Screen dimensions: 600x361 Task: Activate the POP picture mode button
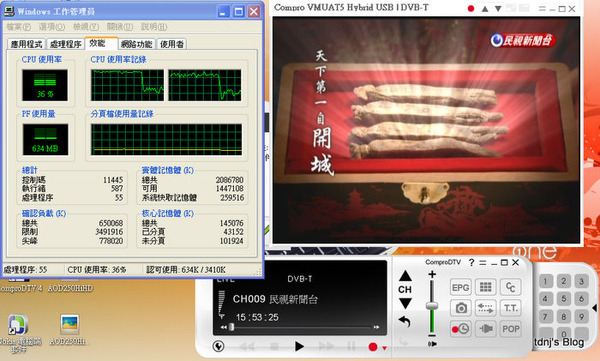(x=510, y=329)
